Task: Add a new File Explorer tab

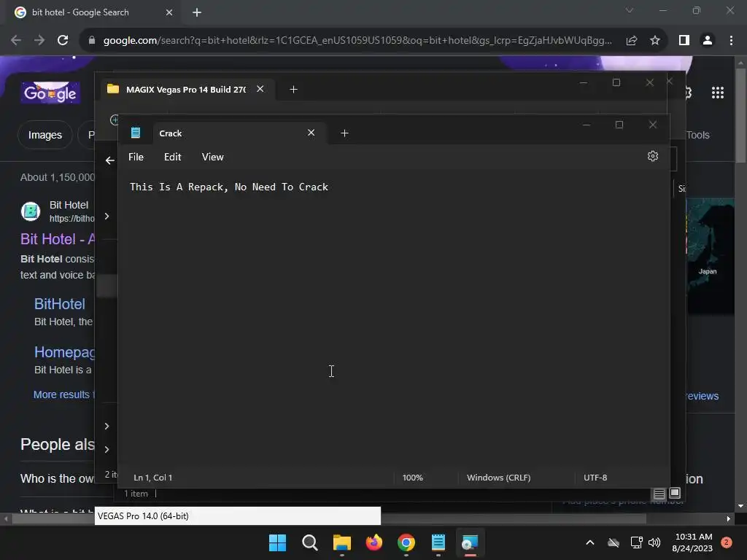Action: 293,90
